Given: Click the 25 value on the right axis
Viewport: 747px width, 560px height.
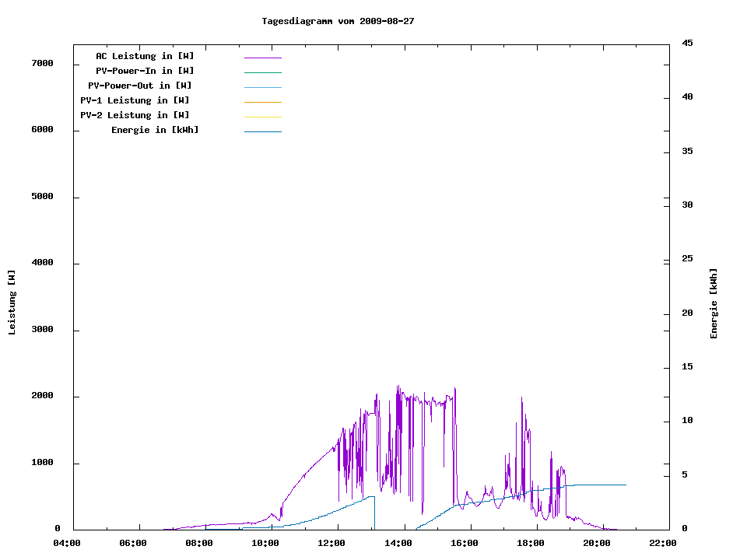Looking at the screenshot, I should click(687, 258).
